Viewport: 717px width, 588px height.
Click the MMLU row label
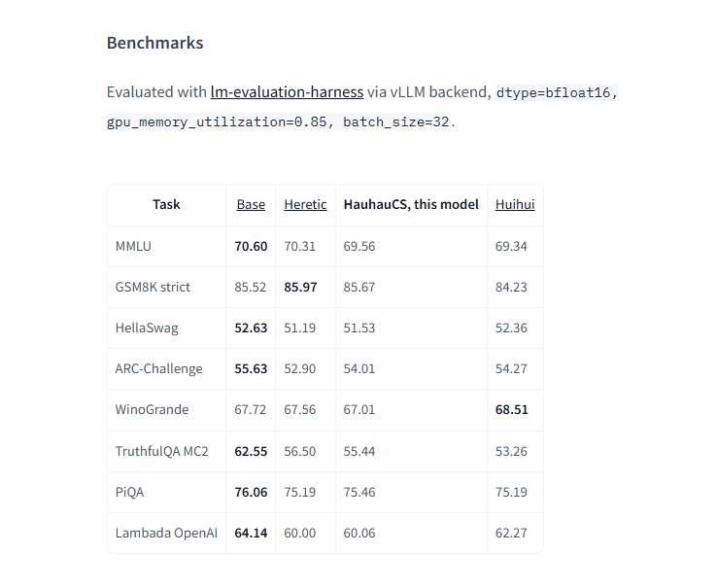133,246
